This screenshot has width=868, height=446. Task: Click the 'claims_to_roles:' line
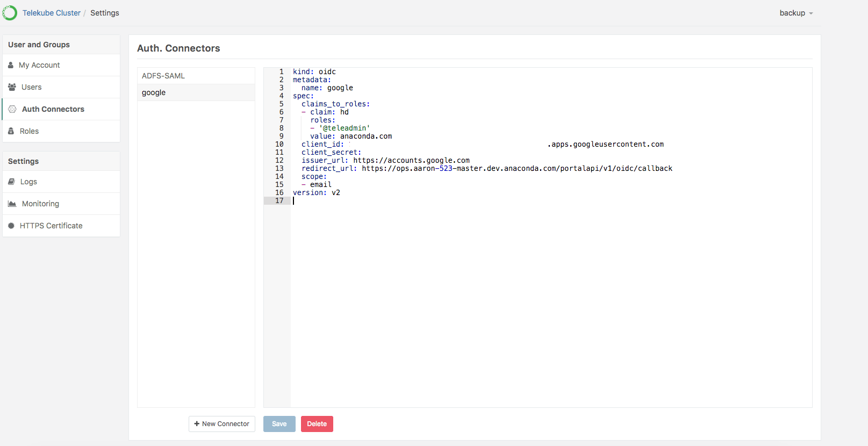(x=336, y=104)
